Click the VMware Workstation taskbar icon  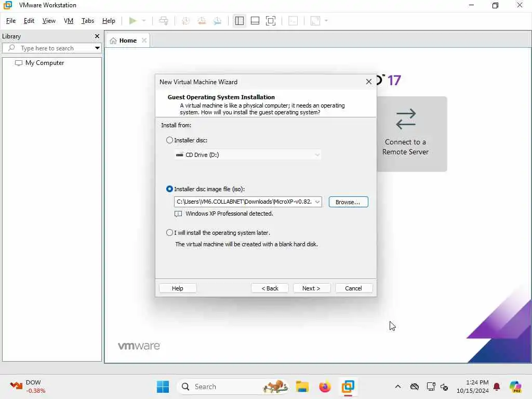click(x=348, y=387)
